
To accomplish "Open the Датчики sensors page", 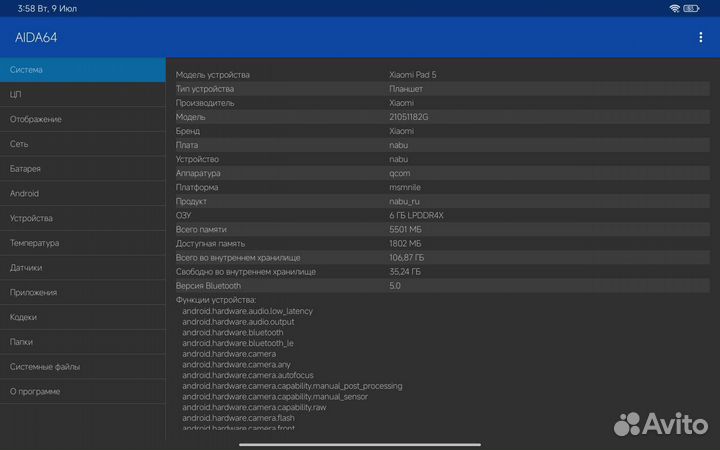I will (x=82, y=268).
